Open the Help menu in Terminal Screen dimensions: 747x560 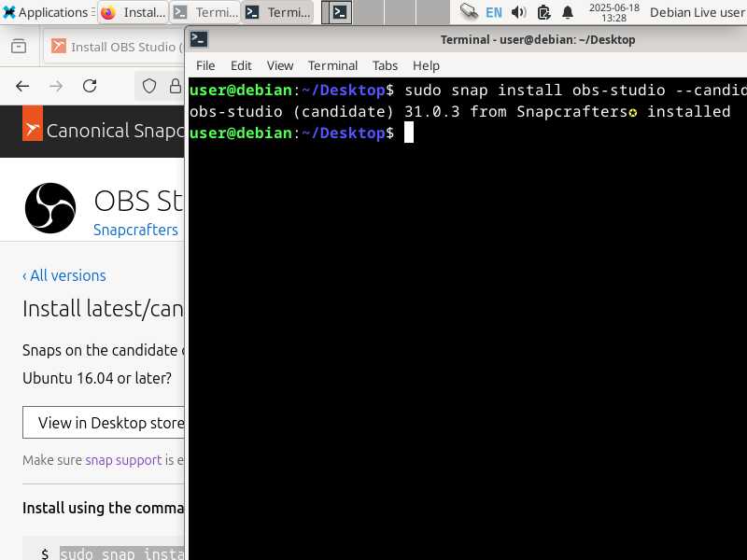(x=426, y=65)
